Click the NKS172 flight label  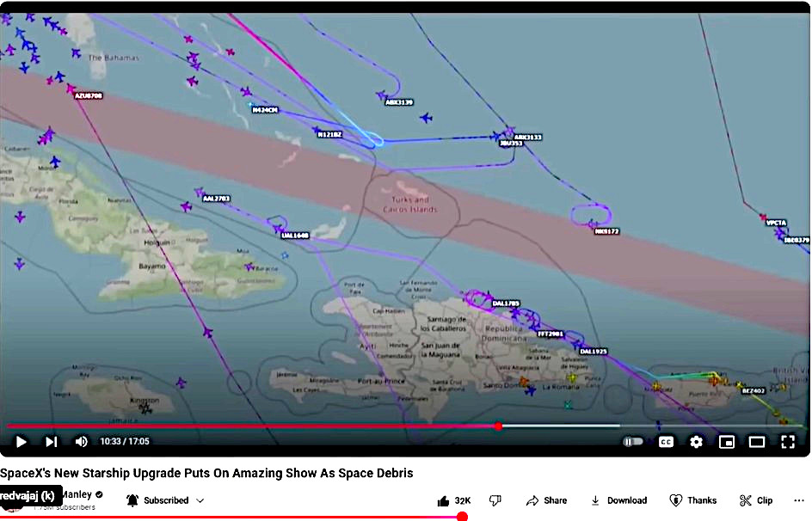pyautogui.click(x=607, y=231)
